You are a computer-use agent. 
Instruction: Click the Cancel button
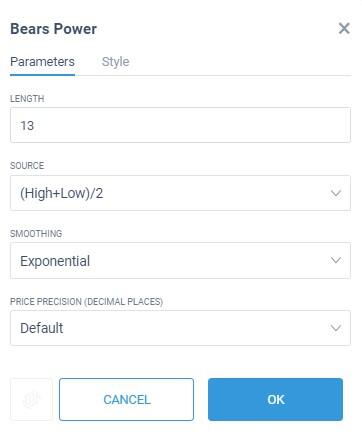coord(127,399)
